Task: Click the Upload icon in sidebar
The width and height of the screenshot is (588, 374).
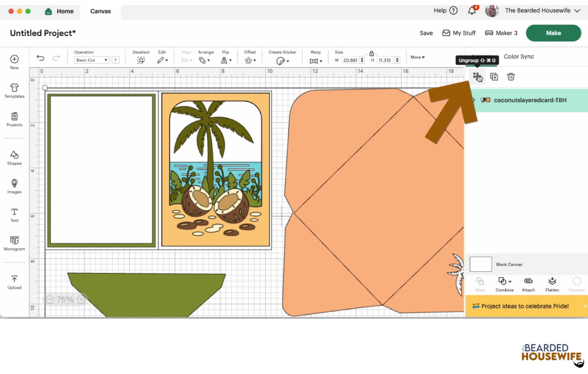Action: 14,282
